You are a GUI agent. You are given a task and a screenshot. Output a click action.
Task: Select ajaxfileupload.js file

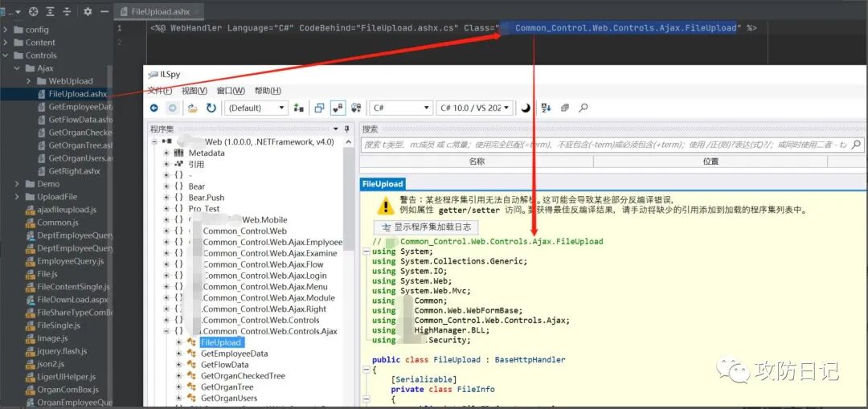point(67,210)
